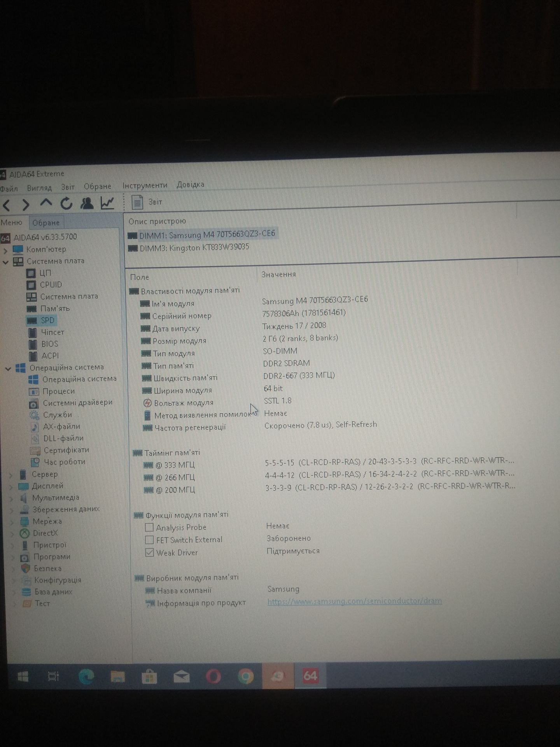Open the Вигляд menu
This screenshot has width=560, height=747.
(x=39, y=188)
